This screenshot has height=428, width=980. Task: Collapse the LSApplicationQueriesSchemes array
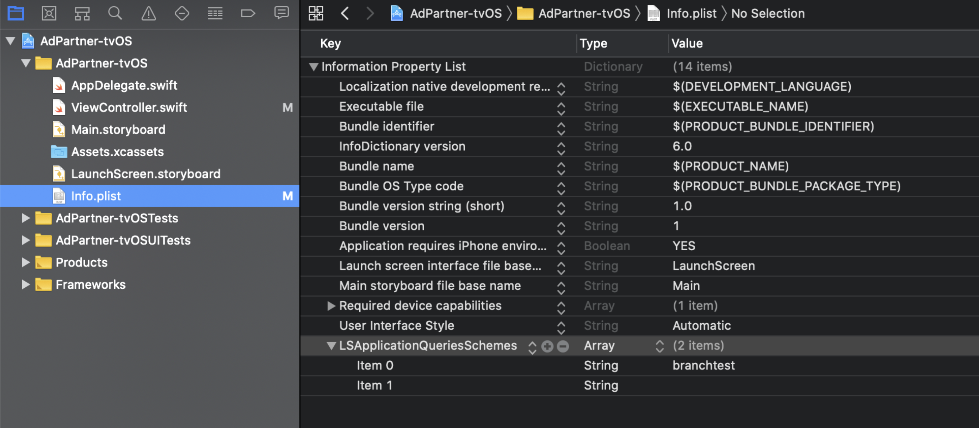(331, 346)
